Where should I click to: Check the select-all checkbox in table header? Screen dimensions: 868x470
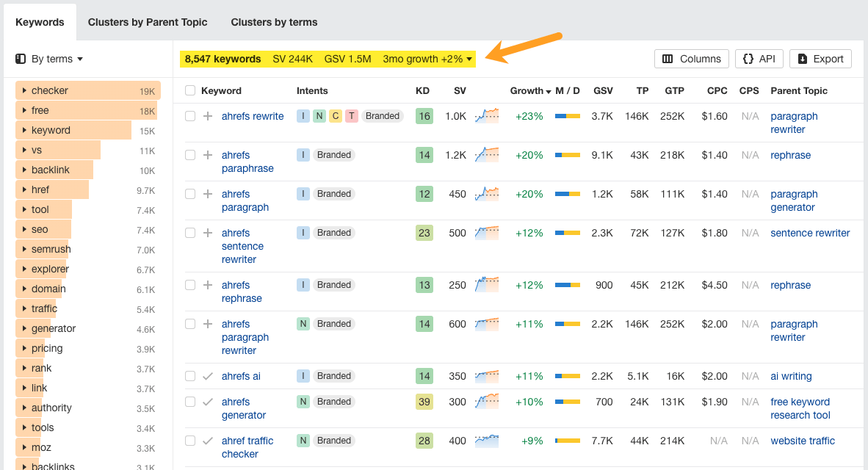pyautogui.click(x=189, y=90)
